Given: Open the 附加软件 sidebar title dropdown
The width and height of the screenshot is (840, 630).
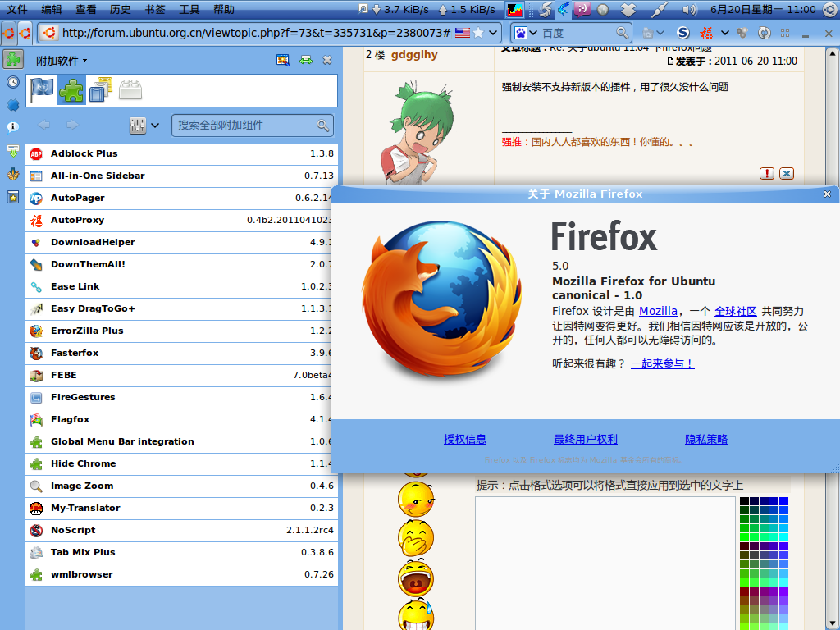Looking at the screenshot, I should click(x=62, y=61).
